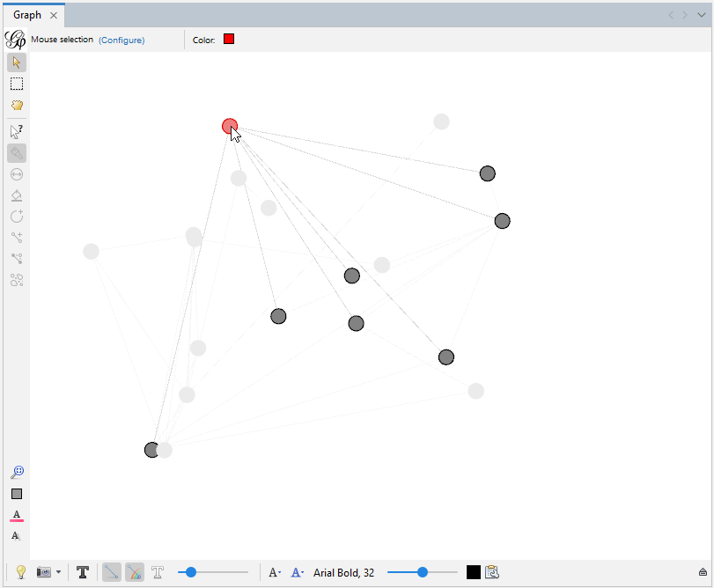
Task: Open the screenshot options dropdown arrow
Action: (56, 572)
